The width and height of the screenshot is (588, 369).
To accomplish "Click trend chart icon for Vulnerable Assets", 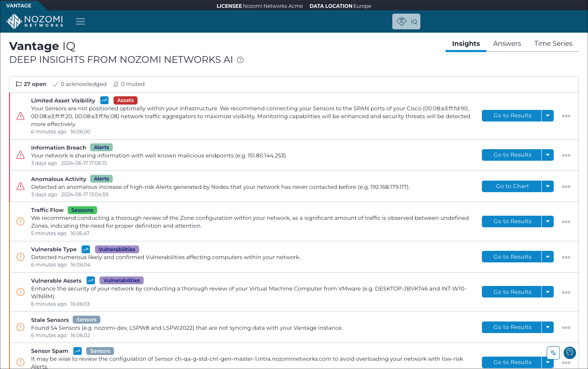I will click(x=91, y=280).
